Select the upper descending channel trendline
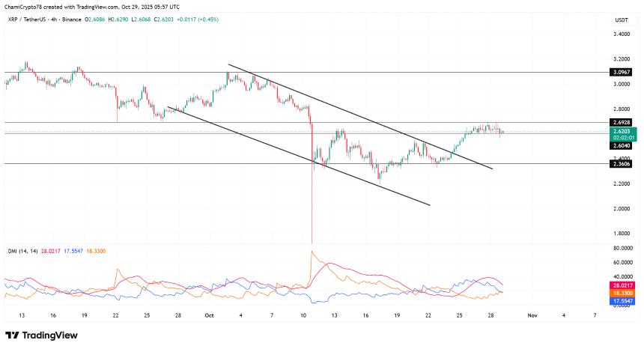 359,116
